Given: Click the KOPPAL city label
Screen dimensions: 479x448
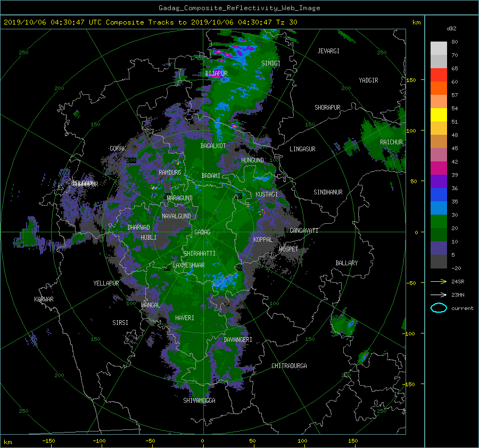Looking at the screenshot, I should tap(263, 240).
